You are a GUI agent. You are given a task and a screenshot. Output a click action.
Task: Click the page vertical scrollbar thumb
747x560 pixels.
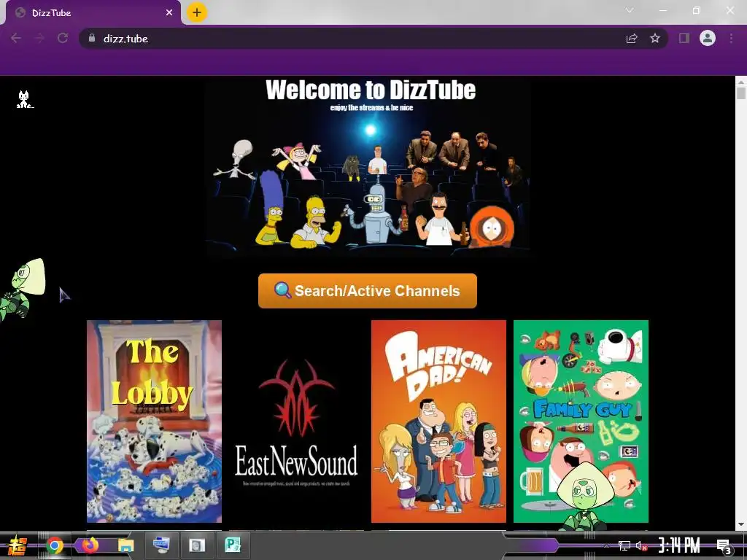coord(741,93)
